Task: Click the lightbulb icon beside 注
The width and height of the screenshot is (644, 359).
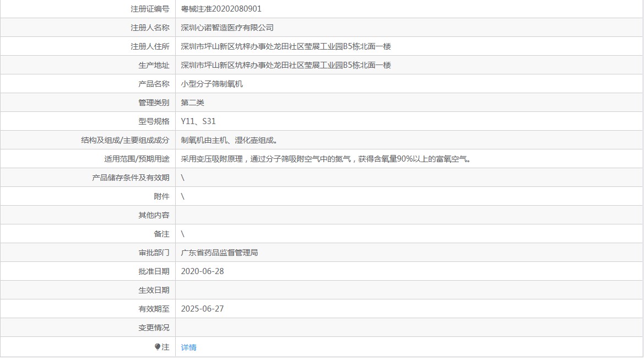Action: tap(158, 347)
